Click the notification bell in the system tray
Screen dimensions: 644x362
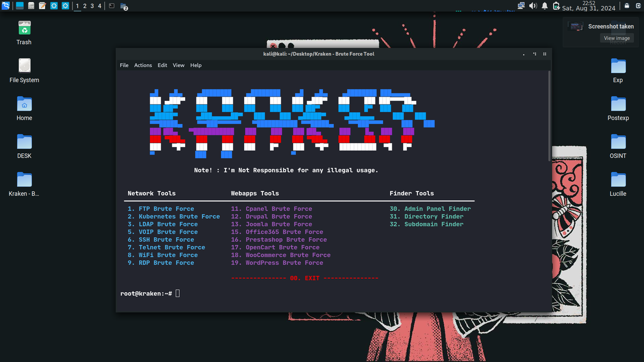tap(544, 5)
